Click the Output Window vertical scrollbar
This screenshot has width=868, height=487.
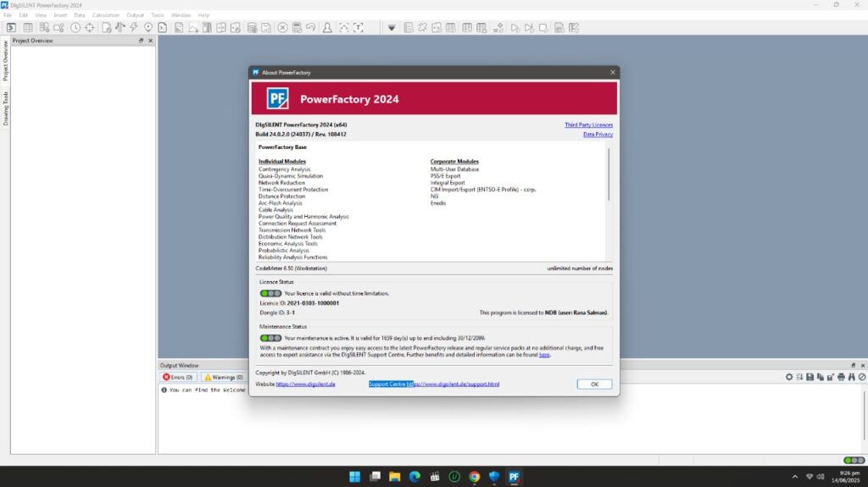coord(864,415)
